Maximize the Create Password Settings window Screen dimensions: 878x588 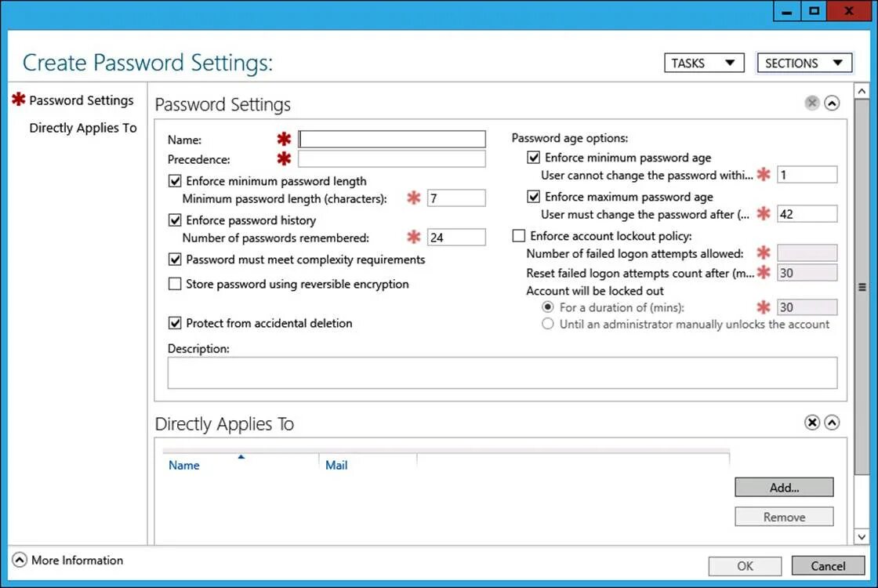(814, 11)
